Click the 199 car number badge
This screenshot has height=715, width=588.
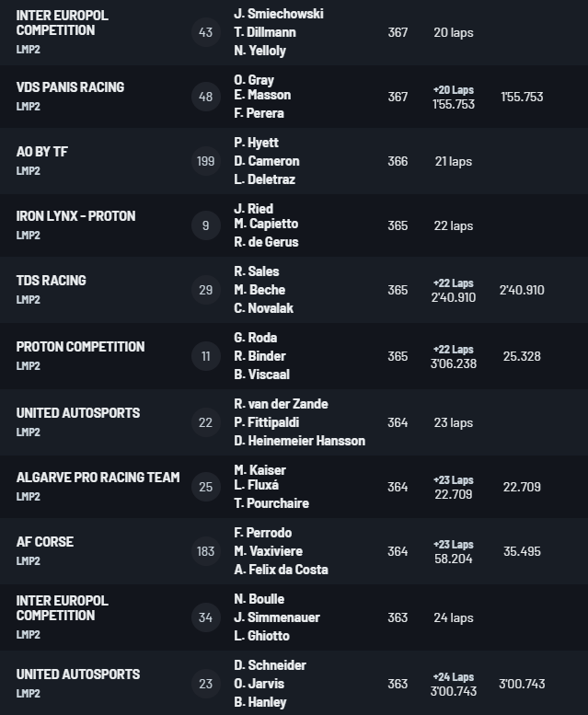205,161
